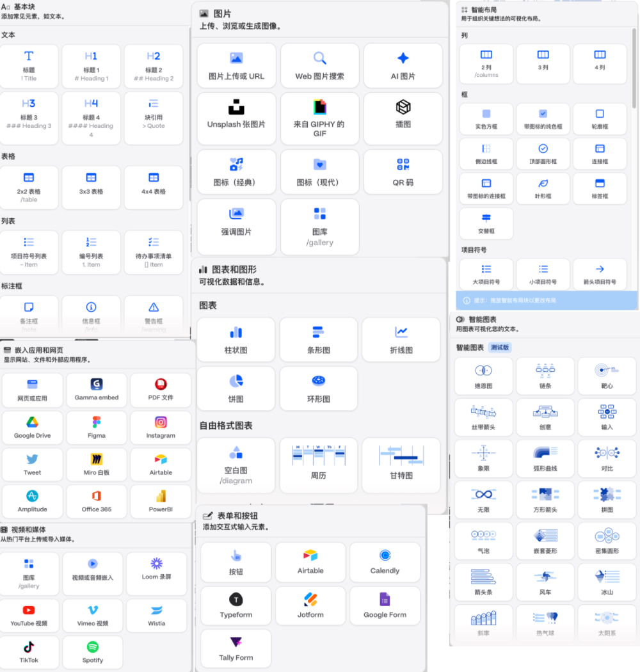Insert a Spotify media block
This screenshot has width=640, height=672.
click(x=92, y=652)
